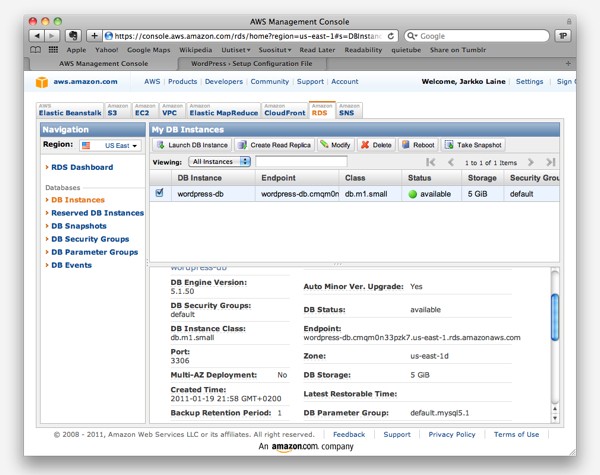Screen dimensions: 600x475
Task: Go to previous page of items
Action: (451, 162)
